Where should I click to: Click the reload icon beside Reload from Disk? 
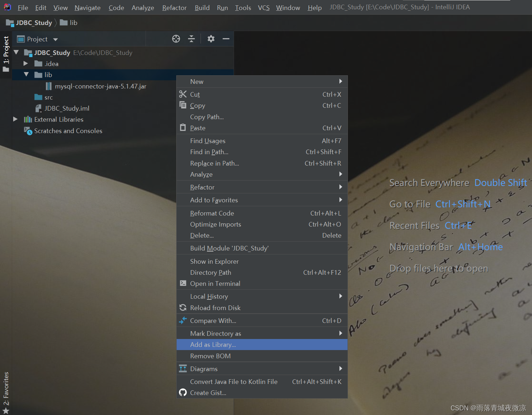[x=183, y=308]
